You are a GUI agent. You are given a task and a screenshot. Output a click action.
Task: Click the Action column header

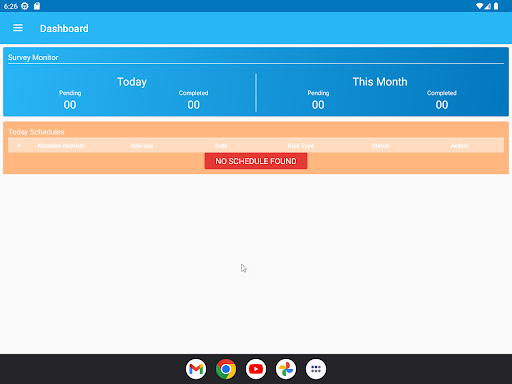(x=460, y=146)
